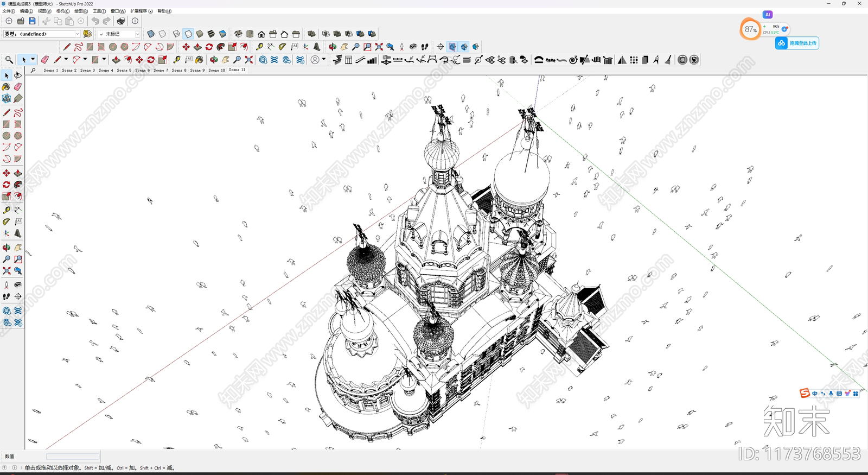Click the 数值 measurements input box
868x475 pixels.
tap(73, 457)
